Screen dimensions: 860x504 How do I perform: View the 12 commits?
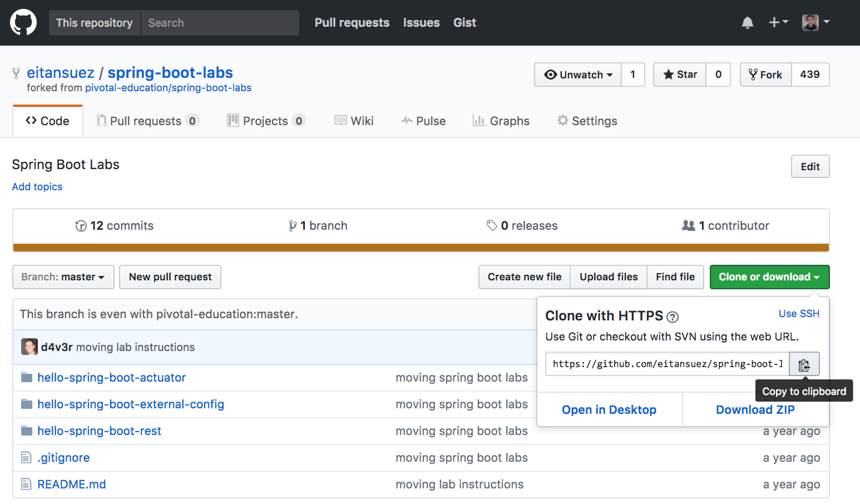point(115,226)
